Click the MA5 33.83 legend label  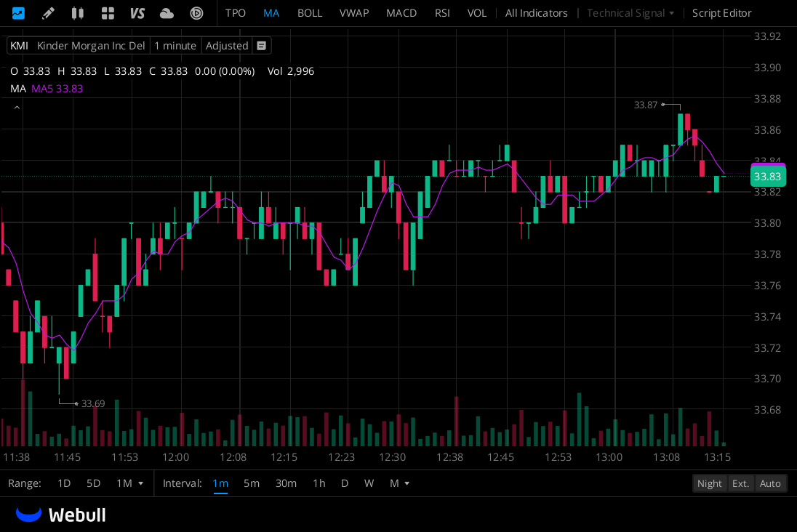point(57,89)
